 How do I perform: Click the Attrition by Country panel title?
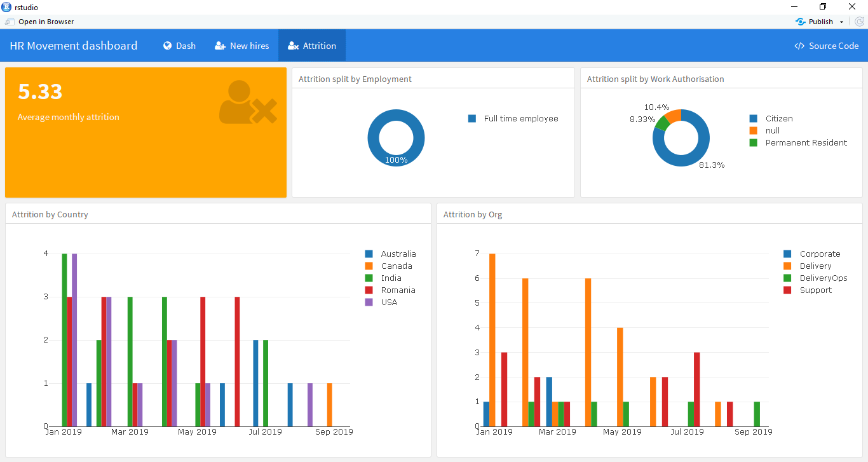tap(50, 215)
